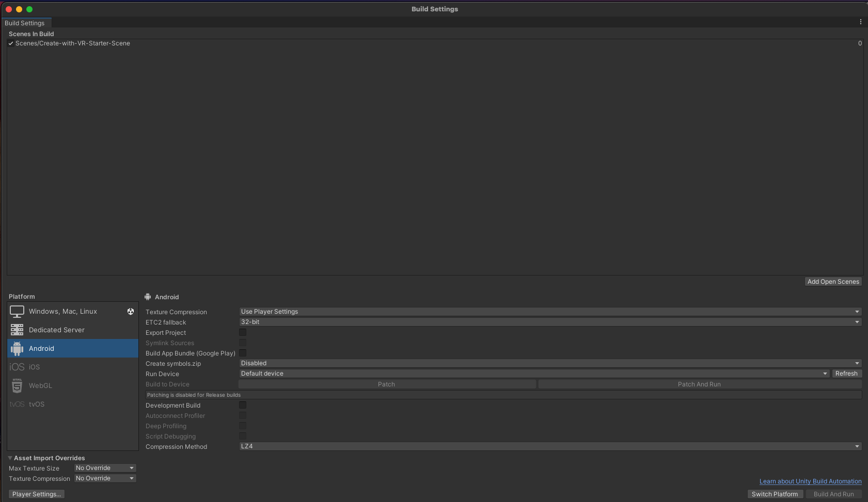Click the ETC2 fallback label
Image resolution: width=868 pixels, height=502 pixels.
pyautogui.click(x=166, y=322)
